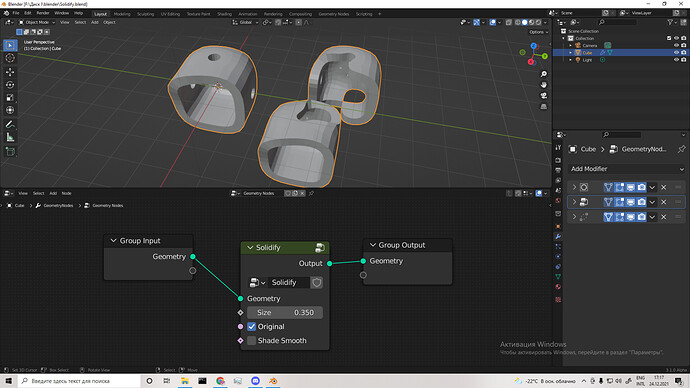Image resolution: width=690 pixels, height=388 pixels.
Task: Collapse the Group Output node
Action: pos(373,245)
